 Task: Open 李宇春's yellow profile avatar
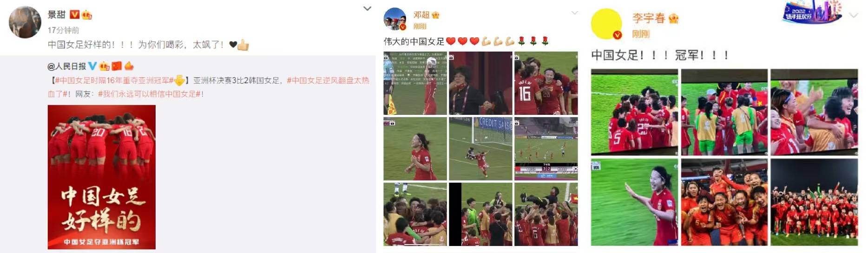point(606,24)
